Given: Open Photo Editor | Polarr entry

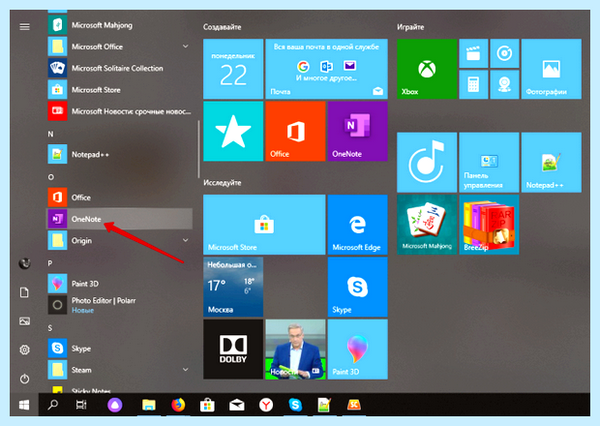Looking at the screenshot, I should pos(119,305).
